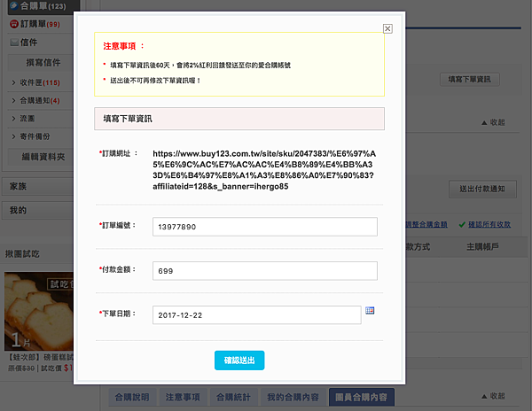Image resolution: width=532 pixels, height=411 pixels.
Task: Open the 家族 section
Action: (x=37, y=186)
